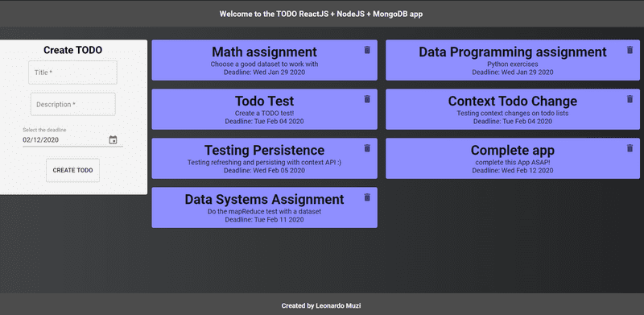Delete the Todo Test card
The width and height of the screenshot is (644, 315).
(x=367, y=99)
